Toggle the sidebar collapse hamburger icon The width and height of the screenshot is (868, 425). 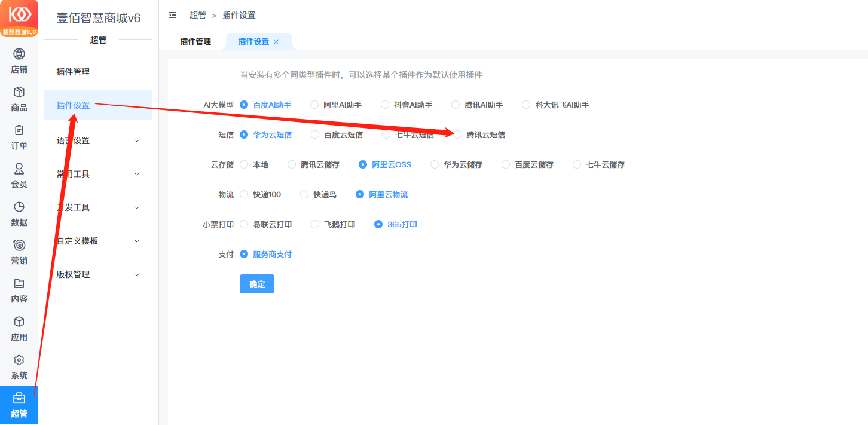pyautogui.click(x=173, y=15)
